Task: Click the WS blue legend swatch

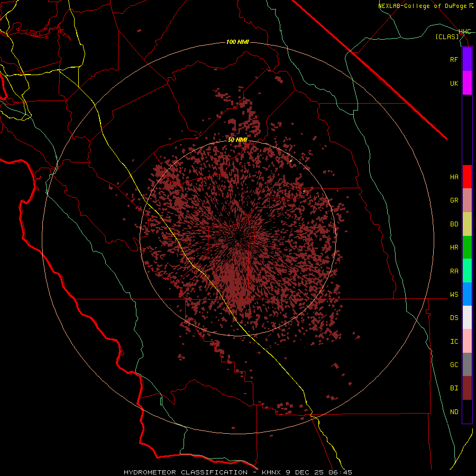Action: coord(467,294)
